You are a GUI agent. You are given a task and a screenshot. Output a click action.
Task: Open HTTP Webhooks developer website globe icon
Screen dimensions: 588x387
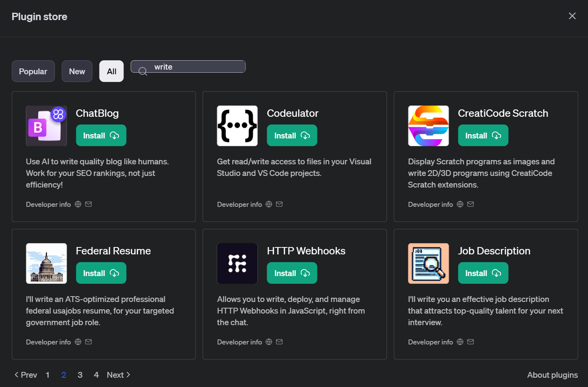269,342
